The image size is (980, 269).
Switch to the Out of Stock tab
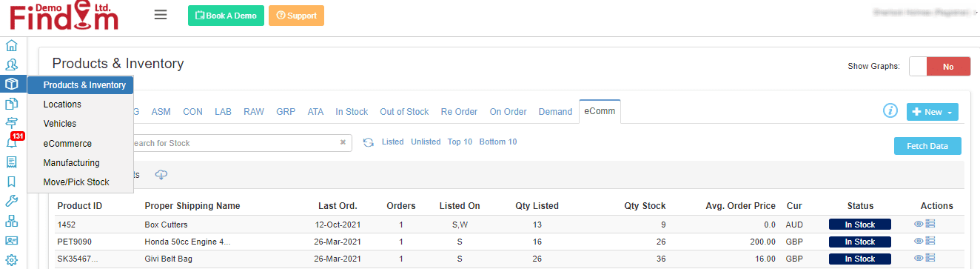click(404, 112)
